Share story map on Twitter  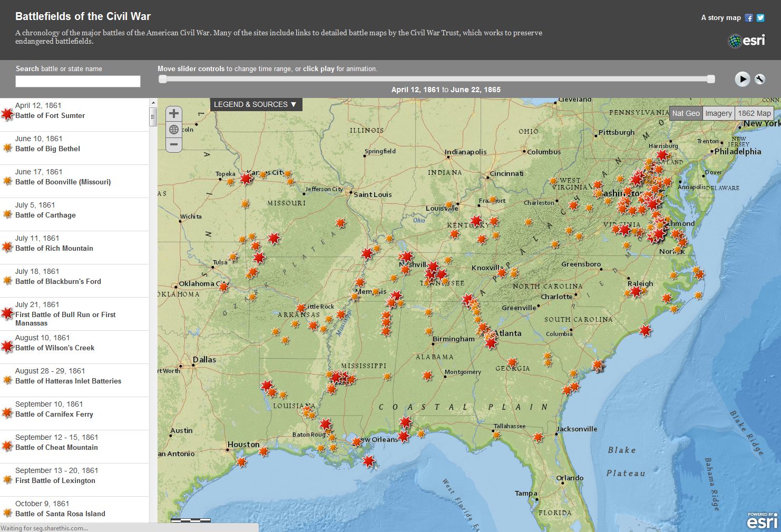coord(760,18)
